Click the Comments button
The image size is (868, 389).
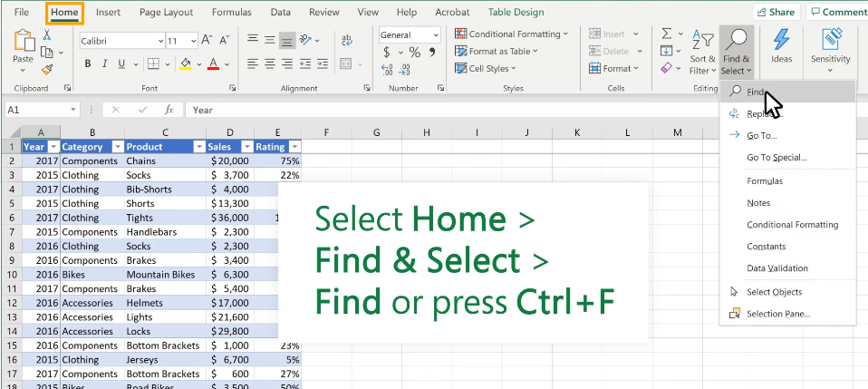(x=839, y=13)
